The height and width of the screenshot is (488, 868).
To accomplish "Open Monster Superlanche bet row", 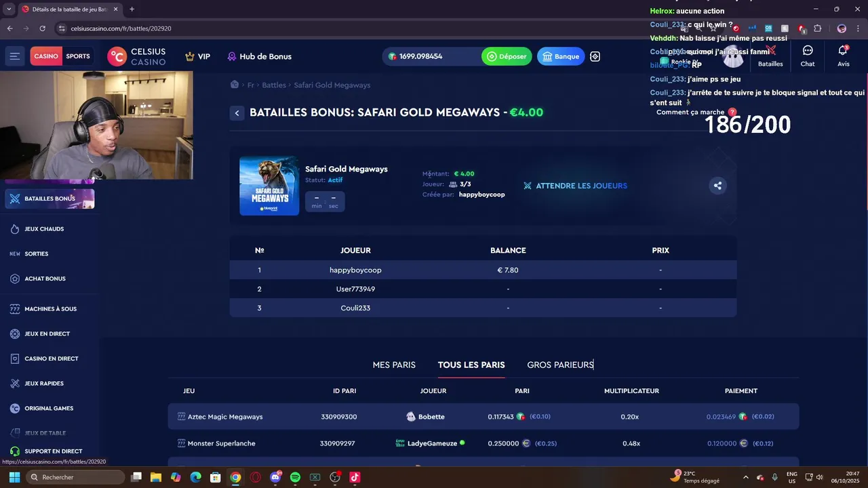I will pos(484,443).
